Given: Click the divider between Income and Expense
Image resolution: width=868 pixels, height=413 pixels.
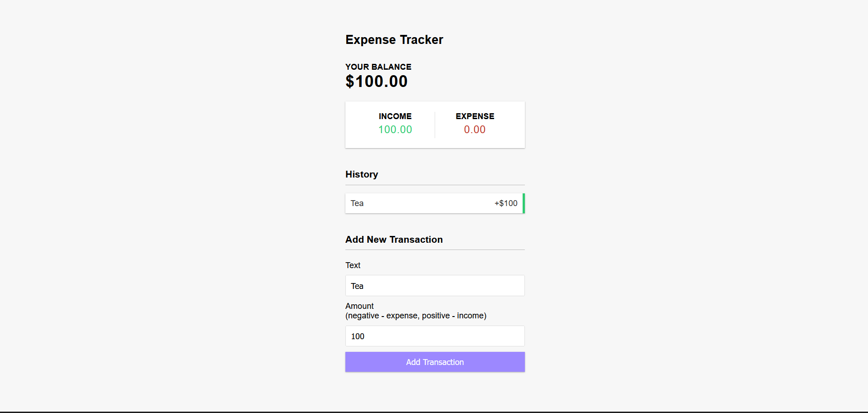Looking at the screenshot, I should pyautogui.click(x=435, y=125).
